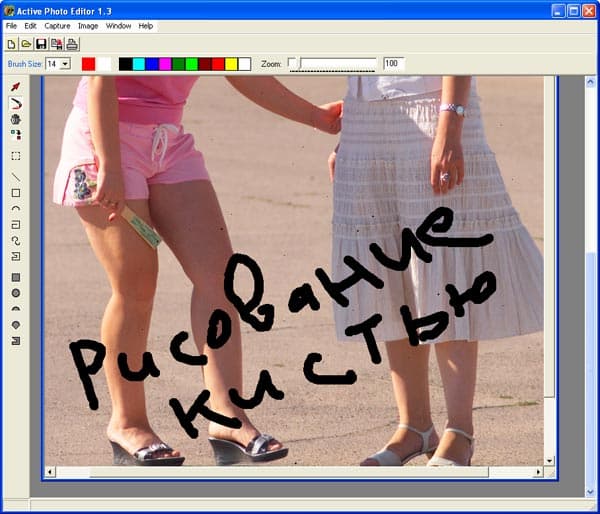600x514 pixels.
Task: Select the Line tool
Action: [x=16, y=177]
